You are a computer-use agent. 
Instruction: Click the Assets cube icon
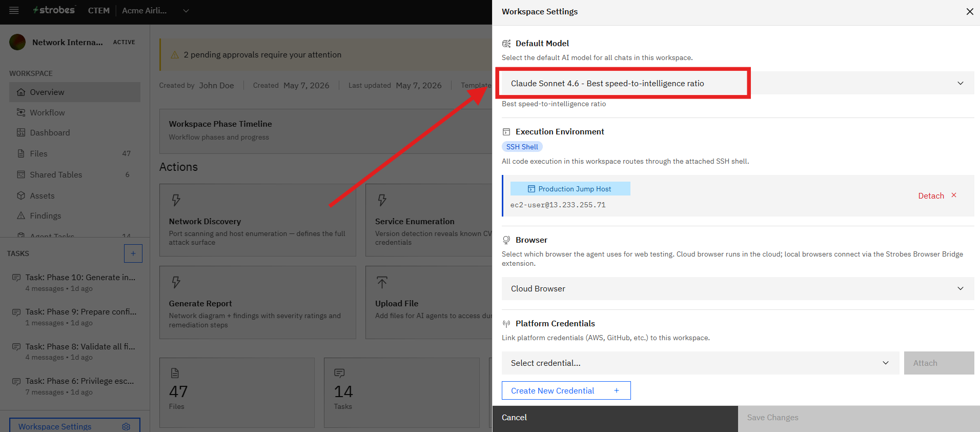(x=21, y=195)
